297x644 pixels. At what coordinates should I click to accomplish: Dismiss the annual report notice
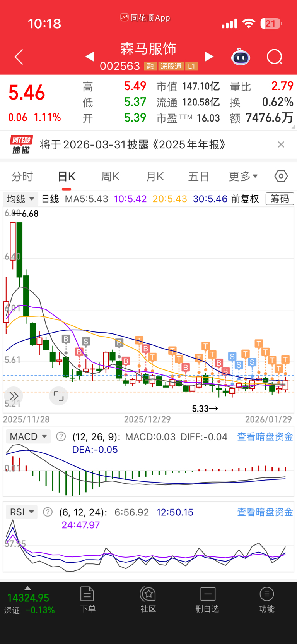(281, 144)
